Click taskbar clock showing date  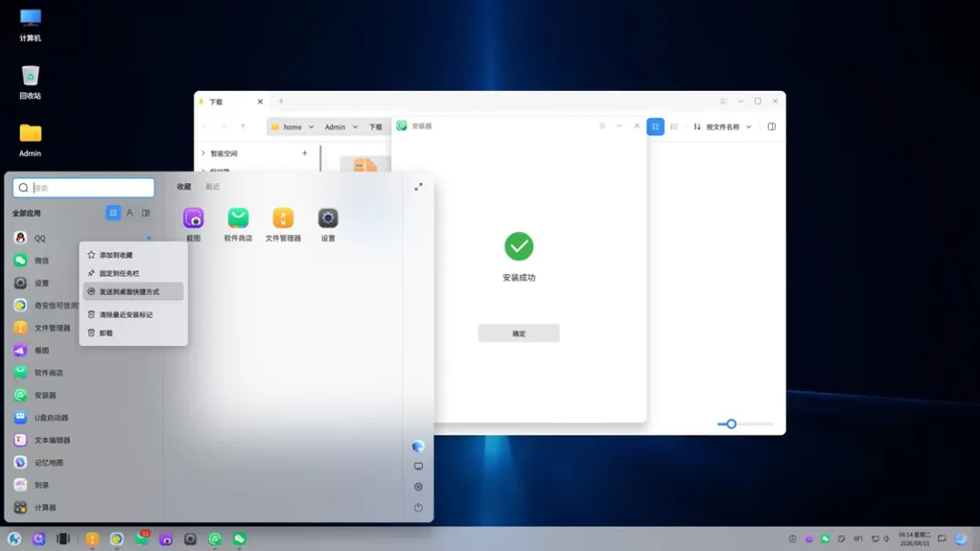click(915, 539)
